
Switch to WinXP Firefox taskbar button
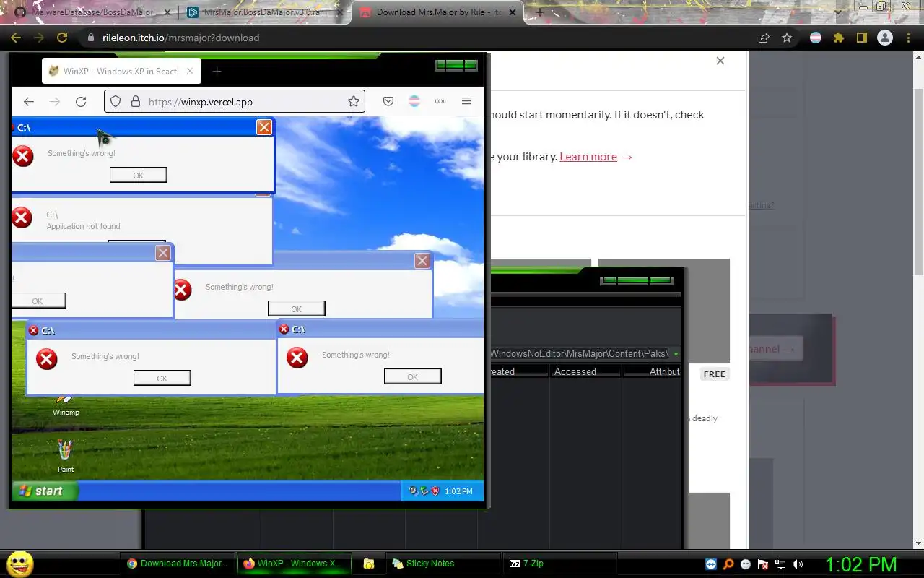[294, 564]
